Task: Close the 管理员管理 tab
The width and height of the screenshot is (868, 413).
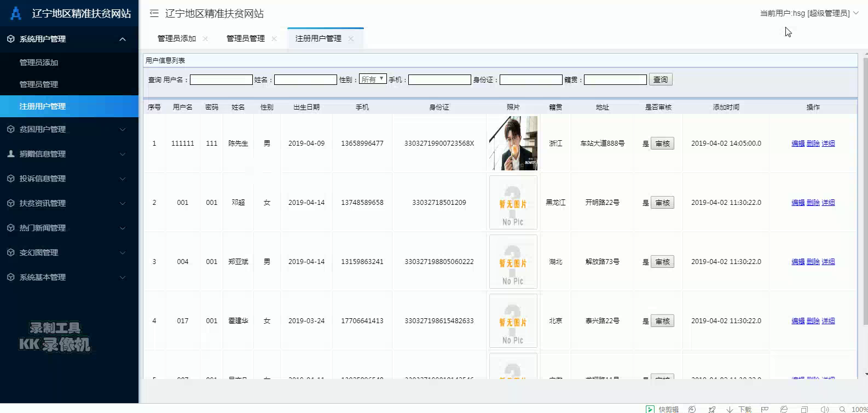Action: (x=274, y=38)
